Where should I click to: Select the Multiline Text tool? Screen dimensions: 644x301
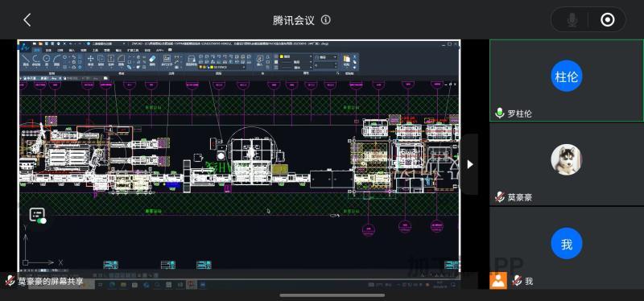pos(167,60)
